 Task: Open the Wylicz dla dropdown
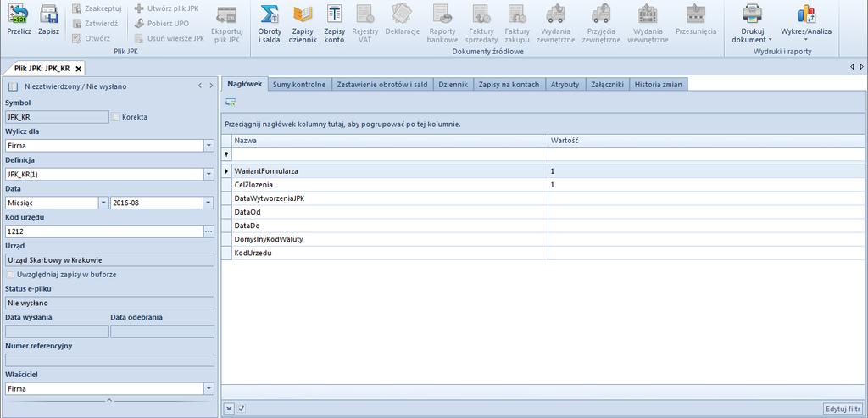pos(209,146)
